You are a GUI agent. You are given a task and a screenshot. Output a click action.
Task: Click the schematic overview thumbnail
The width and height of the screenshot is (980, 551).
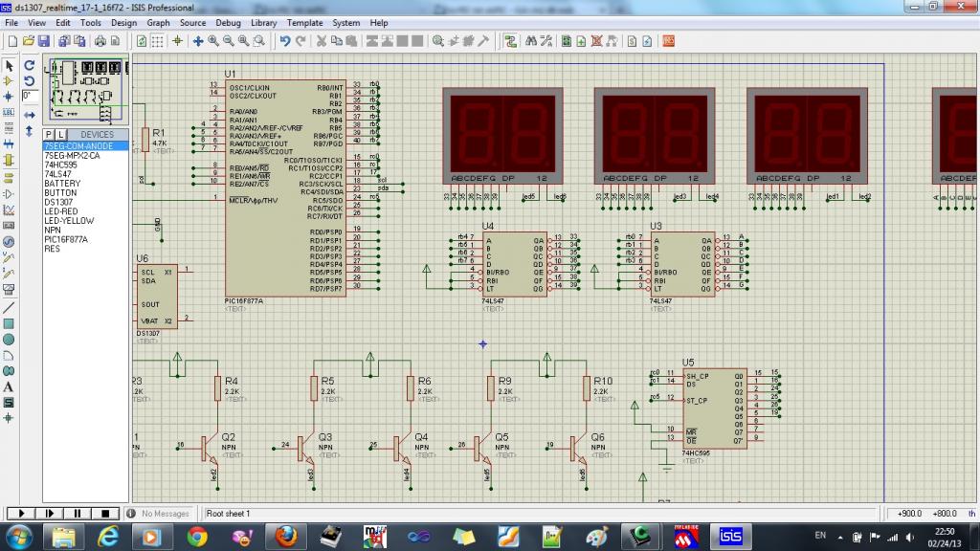pos(87,91)
